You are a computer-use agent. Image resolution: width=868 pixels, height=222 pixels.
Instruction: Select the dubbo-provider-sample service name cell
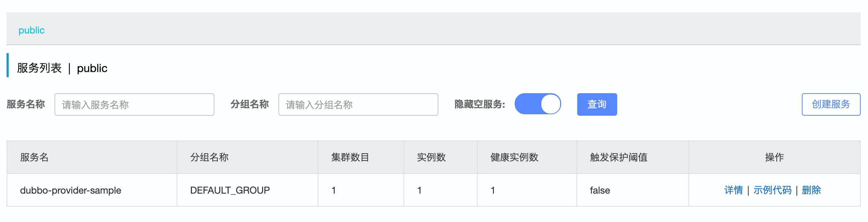[71, 190]
